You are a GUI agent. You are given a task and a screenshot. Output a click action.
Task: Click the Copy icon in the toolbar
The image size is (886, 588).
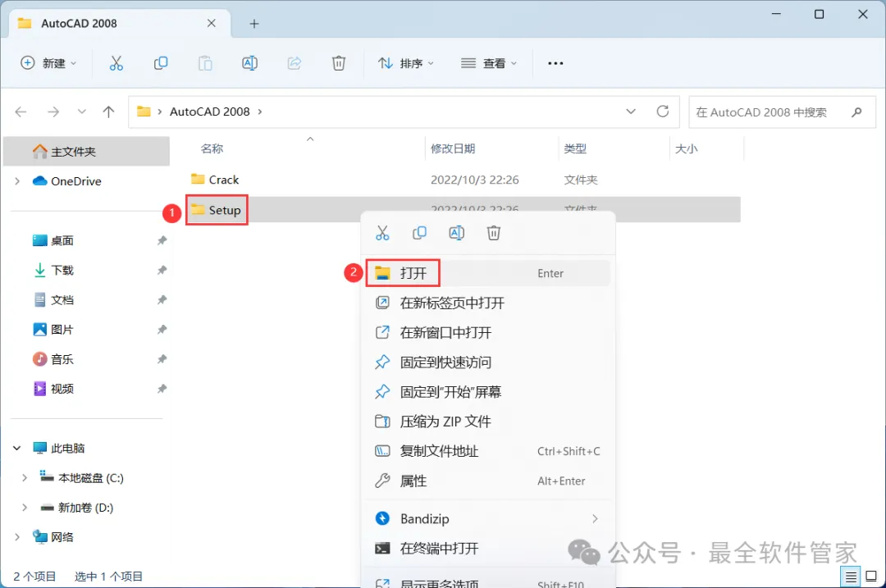(x=161, y=63)
